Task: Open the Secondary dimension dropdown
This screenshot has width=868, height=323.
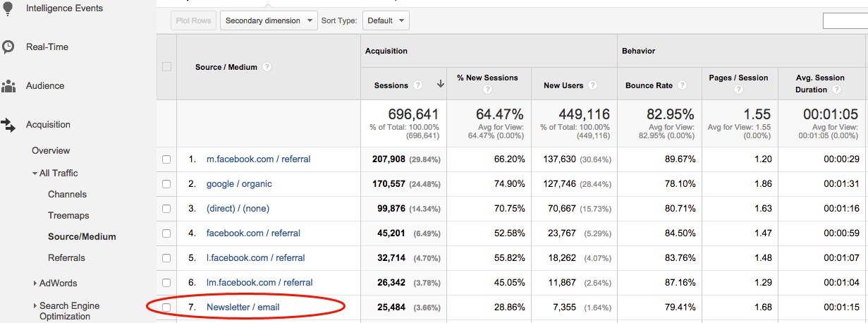Action: pyautogui.click(x=269, y=20)
